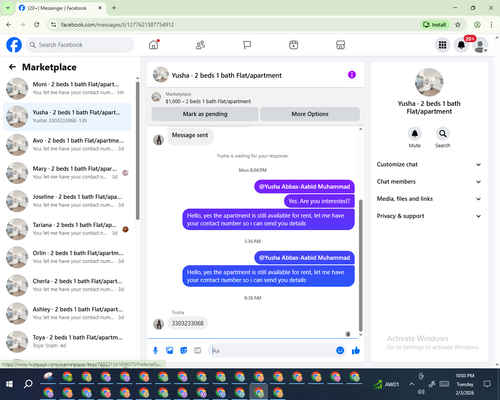
Task: Click the Search Facebook field
Action: pos(80,45)
